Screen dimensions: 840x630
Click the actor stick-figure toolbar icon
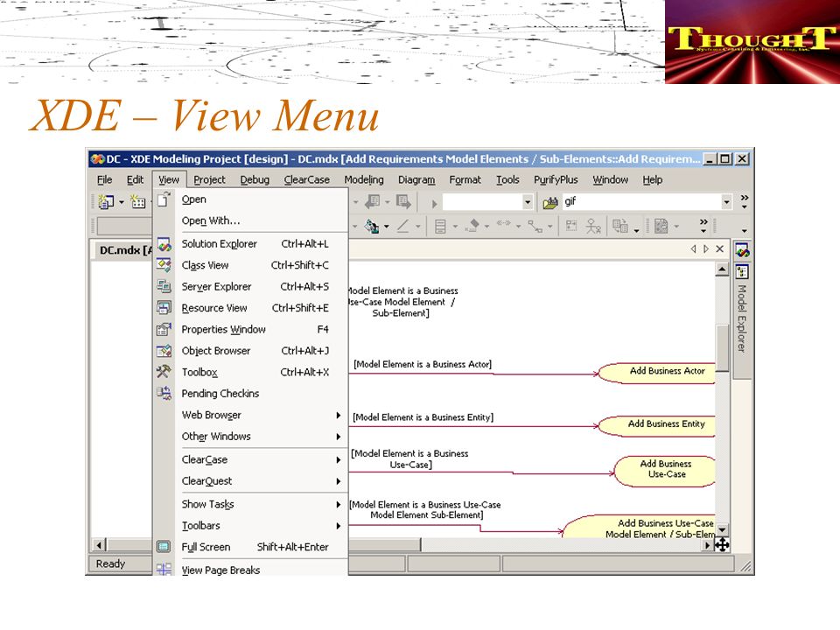pyautogui.click(x=593, y=226)
